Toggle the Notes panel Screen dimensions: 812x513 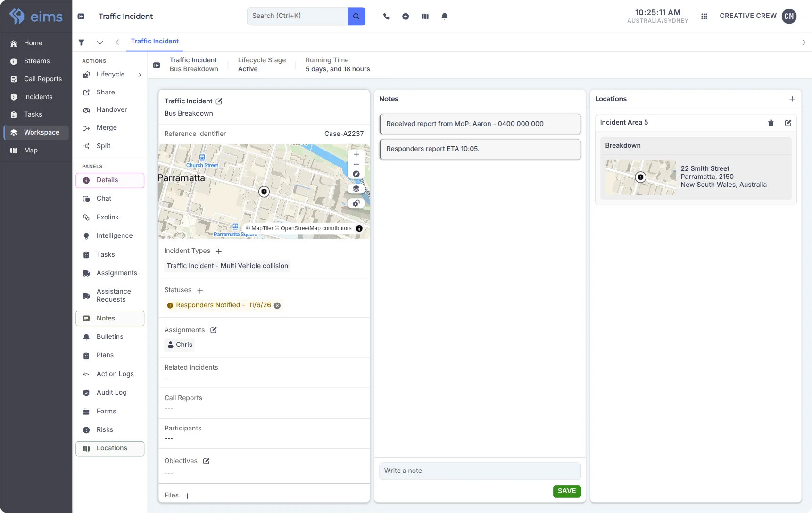click(110, 319)
